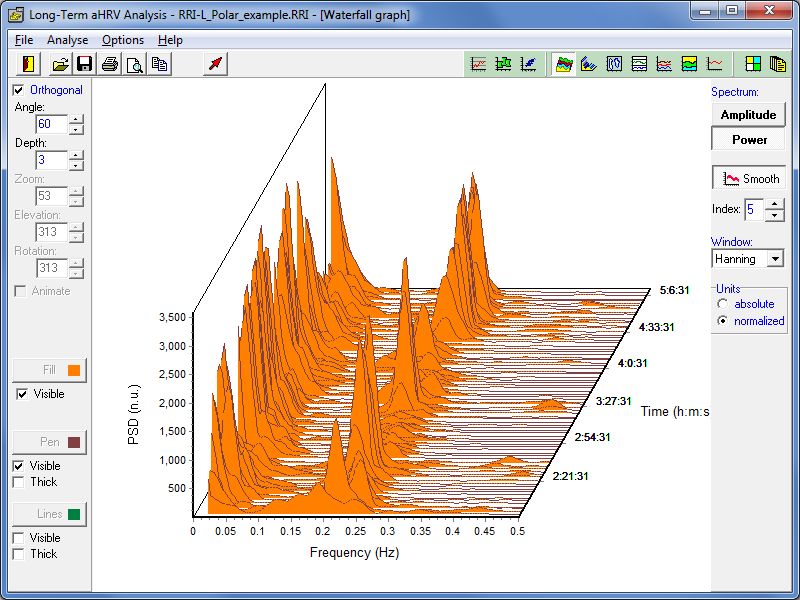Open the Analyse menu
Viewport: 800px width, 600px height.
click(x=67, y=40)
